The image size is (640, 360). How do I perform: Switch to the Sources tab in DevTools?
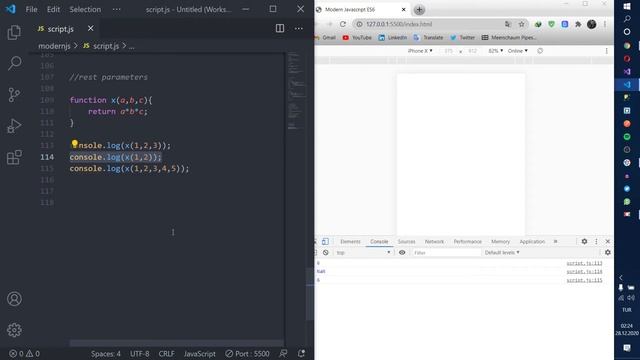pos(406,242)
